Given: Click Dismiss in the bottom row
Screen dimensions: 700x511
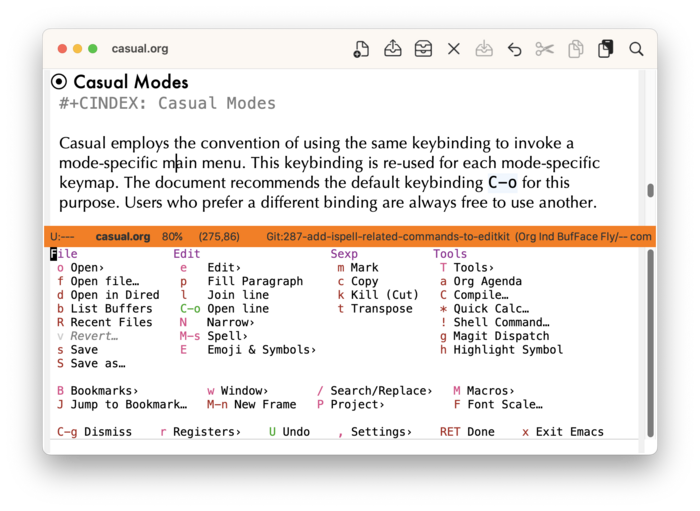Looking at the screenshot, I should 107,432.
